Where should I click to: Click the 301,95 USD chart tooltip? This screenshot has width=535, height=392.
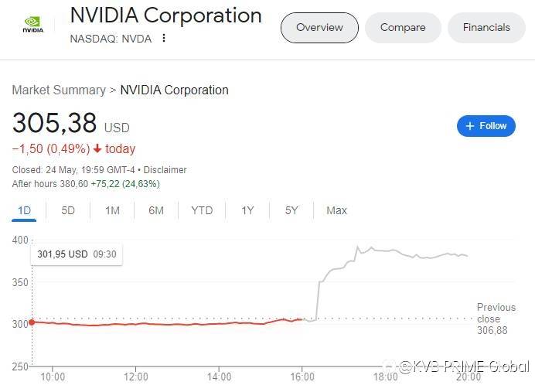click(76, 254)
